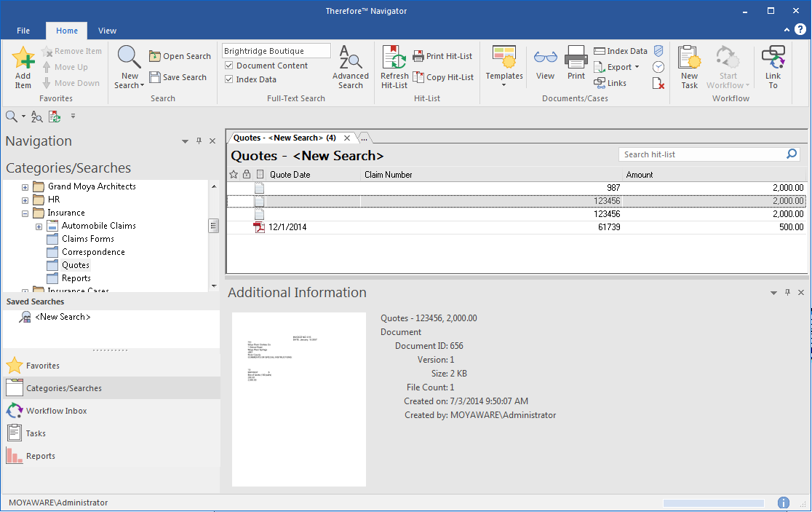812x512 pixels.
Task: Click Refresh Hit-List icon
Action: point(394,60)
